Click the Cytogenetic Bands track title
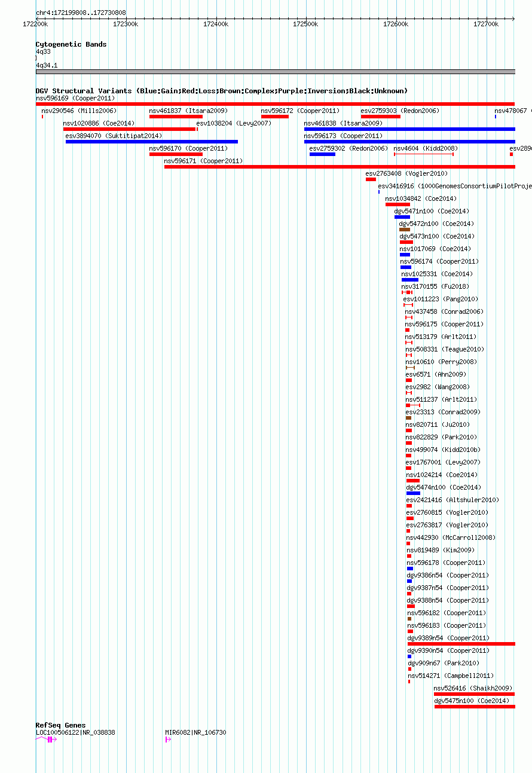532x773 pixels. [71, 44]
